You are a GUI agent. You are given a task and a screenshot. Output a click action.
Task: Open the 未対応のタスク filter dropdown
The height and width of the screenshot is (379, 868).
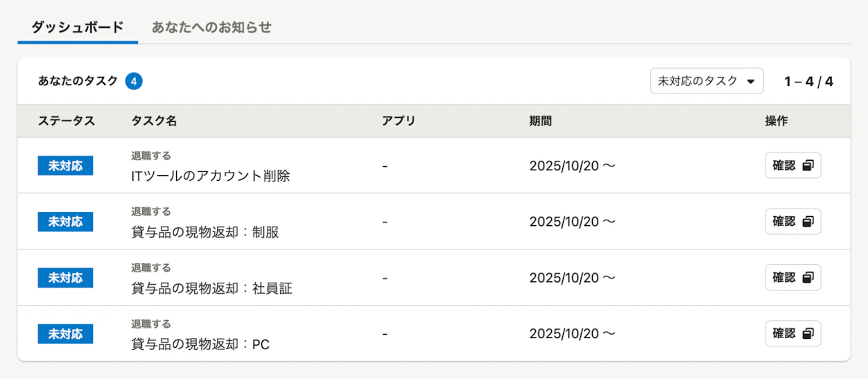pyautogui.click(x=706, y=81)
